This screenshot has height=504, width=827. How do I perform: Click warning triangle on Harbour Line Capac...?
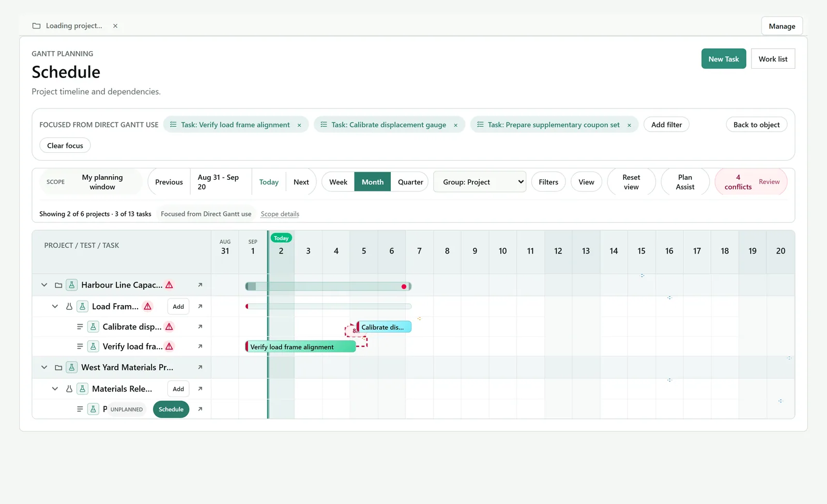click(169, 285)
